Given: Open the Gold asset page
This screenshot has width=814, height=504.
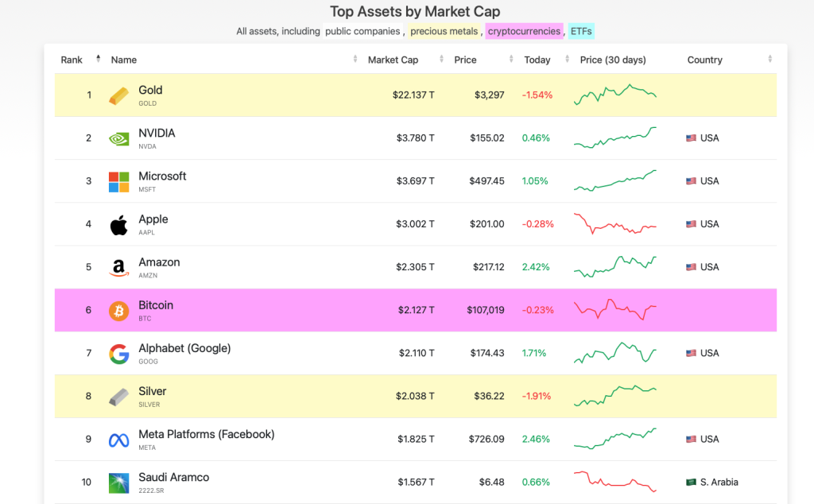Looking at the screenshot, I should pos(150,91).
